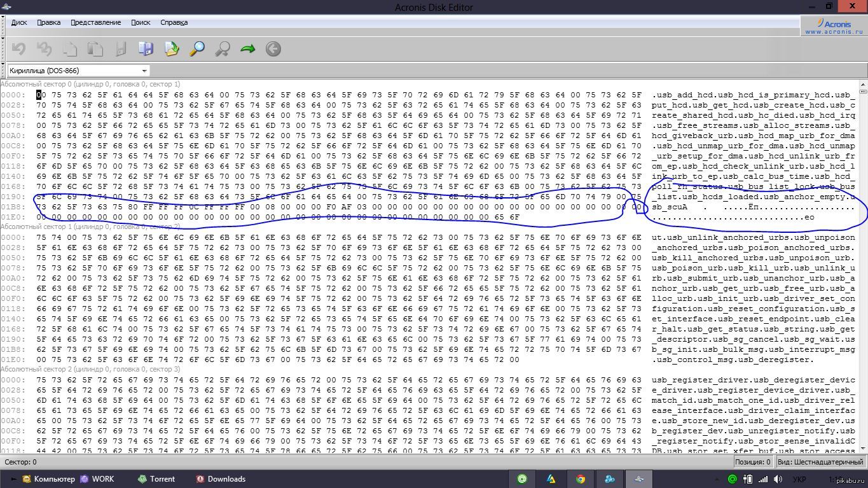The width and height of the screenshot is (868, 488).
Task: Click the Сектор: 0 status bar field
Action: click(20, 462)
